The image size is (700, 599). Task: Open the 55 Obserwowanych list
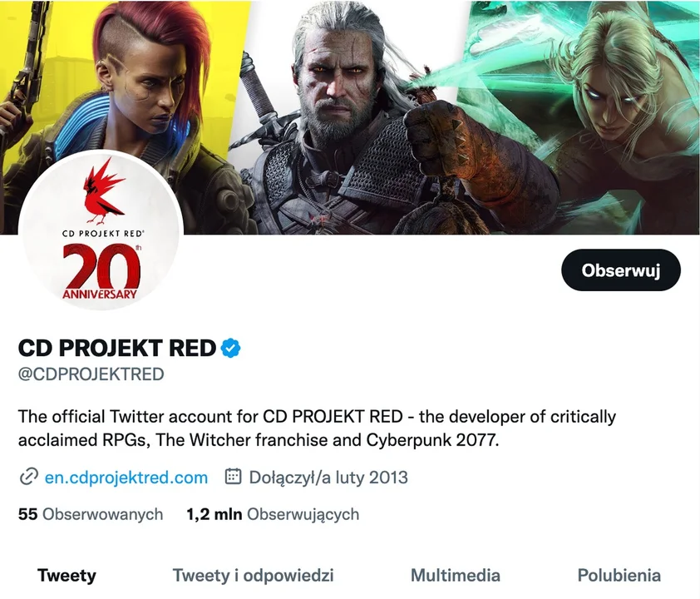tap(91, 514)
